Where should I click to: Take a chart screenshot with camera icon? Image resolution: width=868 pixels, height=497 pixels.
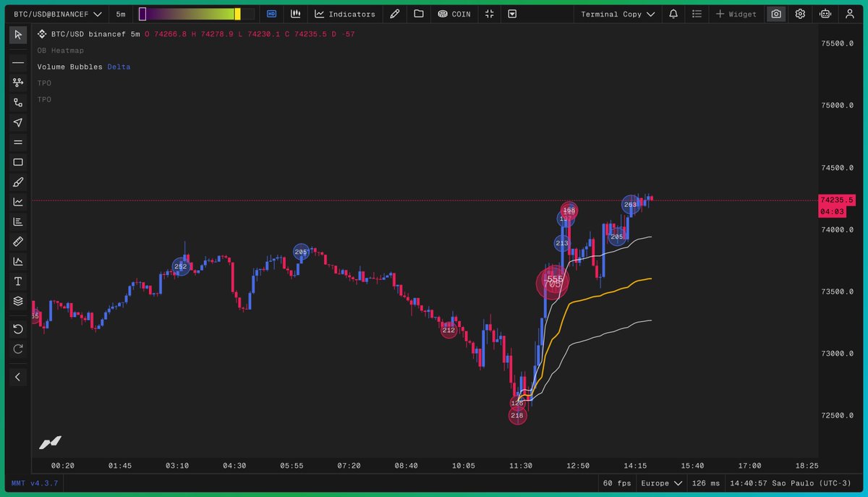click(x=776, y=14)
